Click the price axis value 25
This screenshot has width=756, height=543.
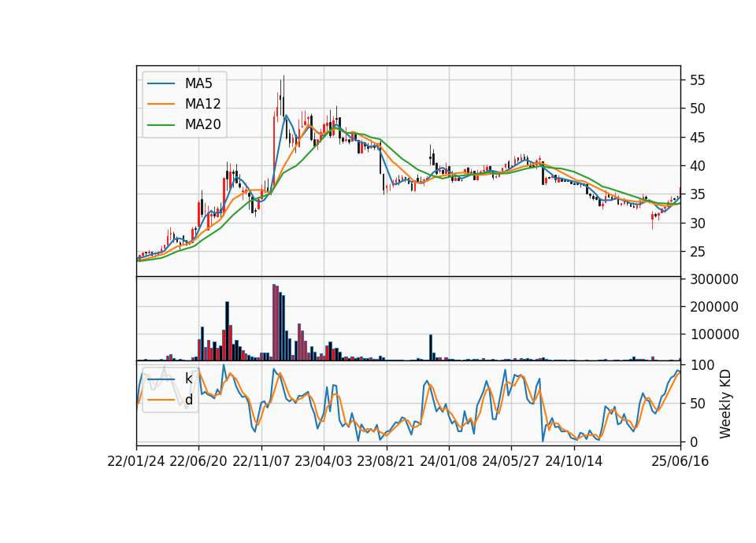pos(697,252)
